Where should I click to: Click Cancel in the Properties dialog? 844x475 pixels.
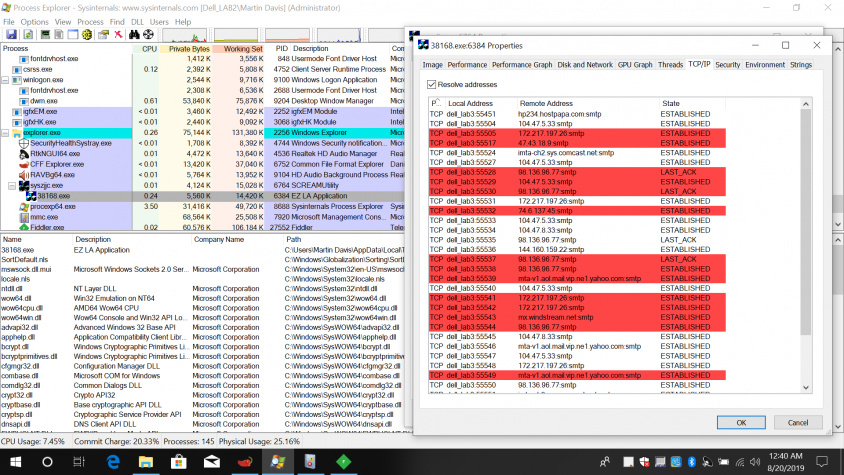798,423
